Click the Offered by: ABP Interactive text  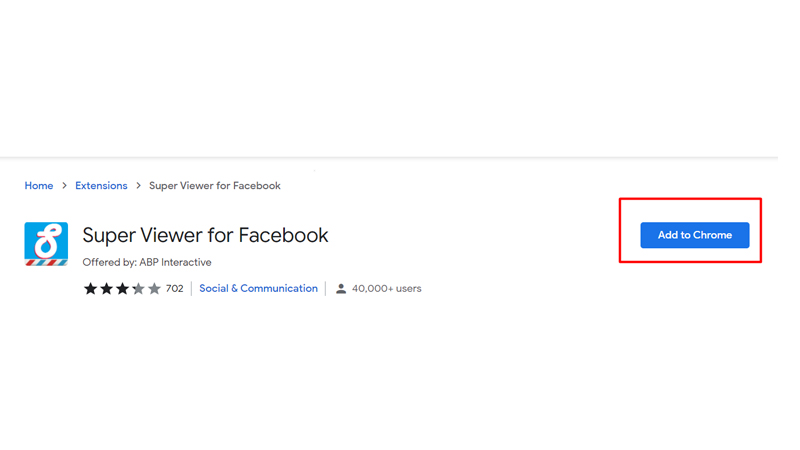coord(147,262)
